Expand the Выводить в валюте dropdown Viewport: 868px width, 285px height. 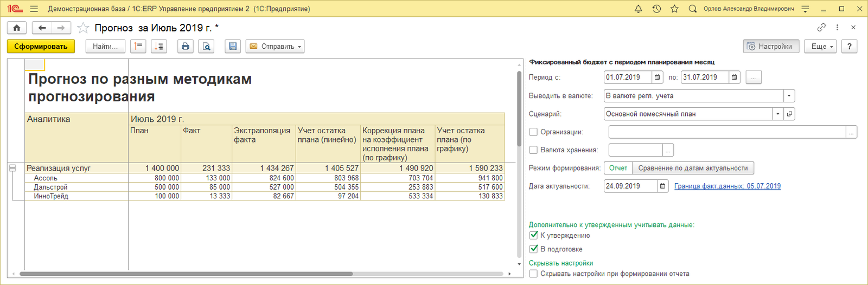pyautogui.click(x=789, y=96)
